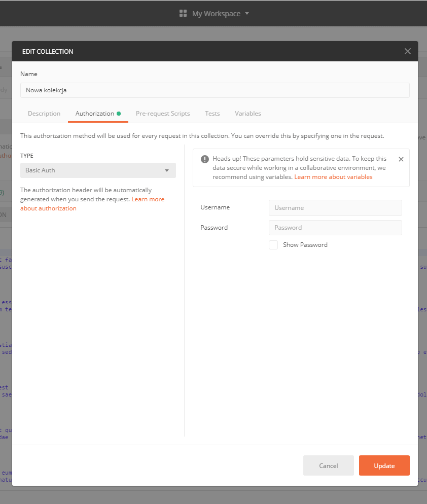Dismiss the Heads up warning banner
This screenshot has height=504, width=427.
[x=401, y=159]
